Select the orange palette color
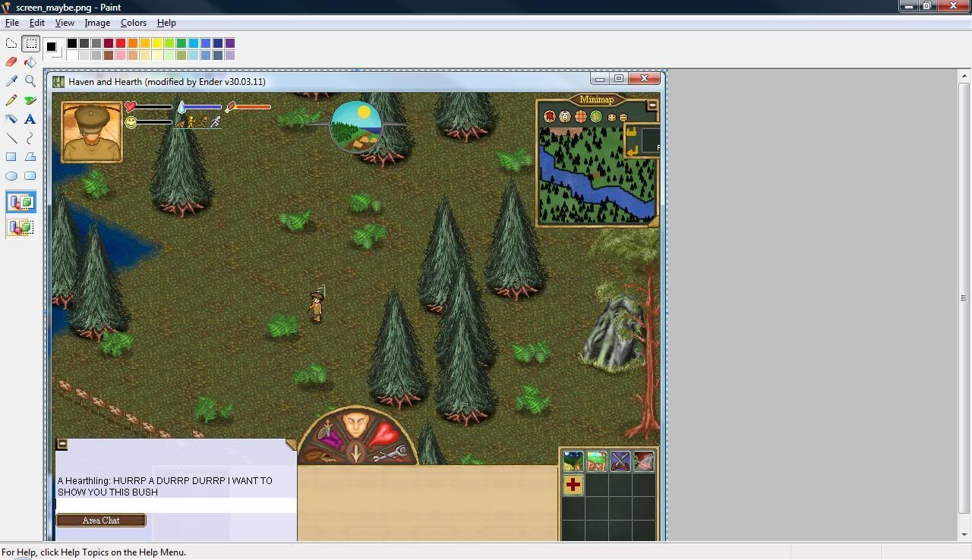Screen dimensions: 972x560 133,43
